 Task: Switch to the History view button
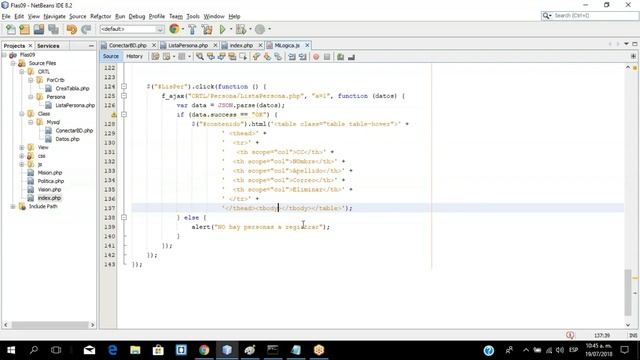134,56
